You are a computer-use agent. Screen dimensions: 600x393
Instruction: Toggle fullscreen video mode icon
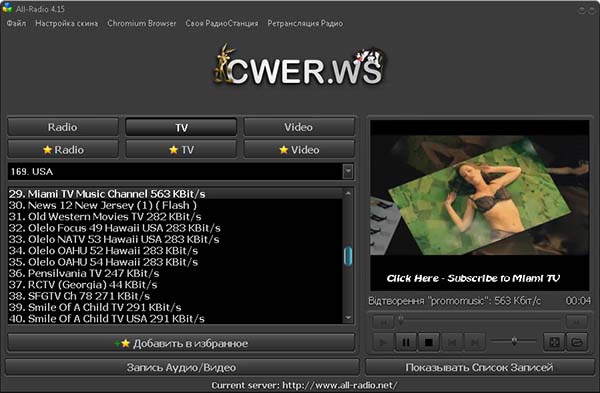pyautogui.click(x=554, y=342)
